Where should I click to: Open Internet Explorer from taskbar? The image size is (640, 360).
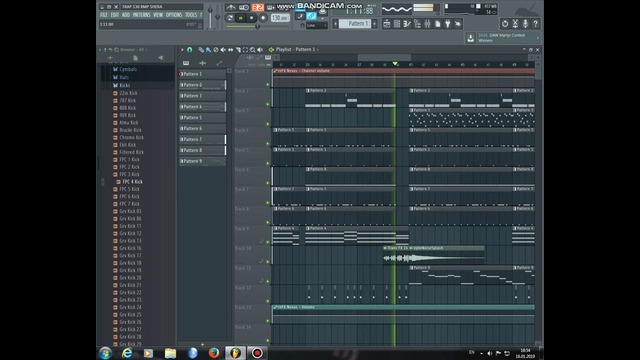127,353
